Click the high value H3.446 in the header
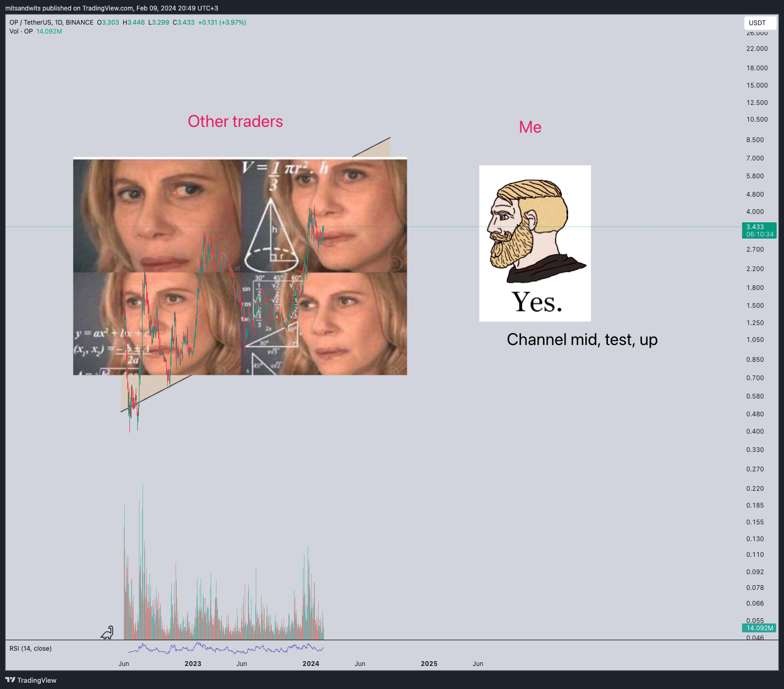784x689 pixels. tap(134, 23)
